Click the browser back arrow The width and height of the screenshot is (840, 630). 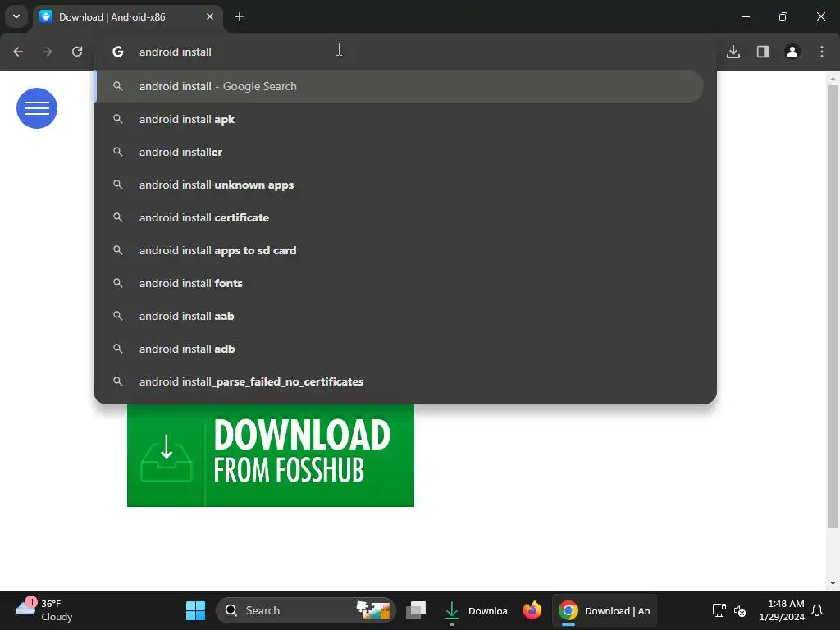pyautogui.click(x=18, y=52)
